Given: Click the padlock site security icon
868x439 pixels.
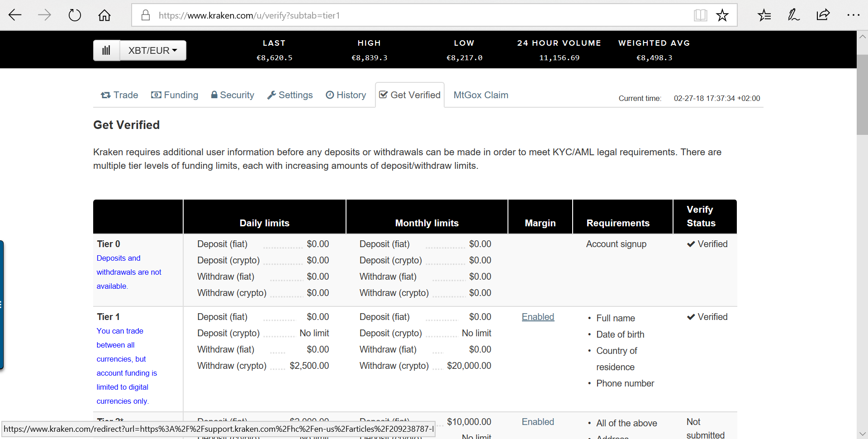Looking at the screenshot, I should point(146,15).
